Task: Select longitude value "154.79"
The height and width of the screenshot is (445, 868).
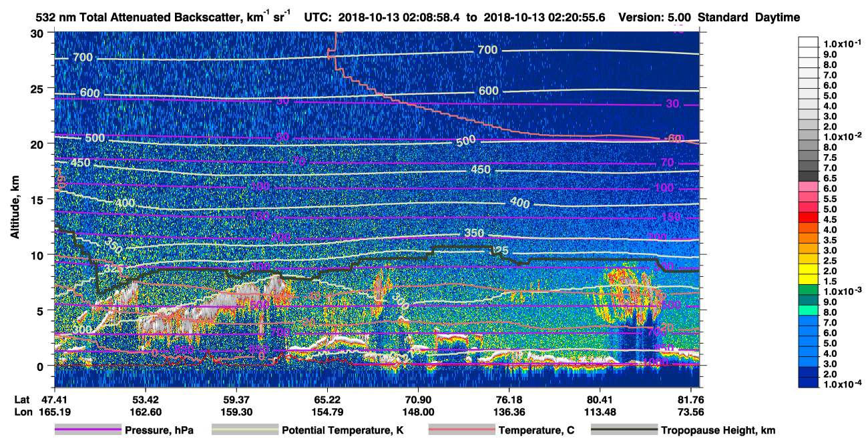Action: (x=327, y=412)
